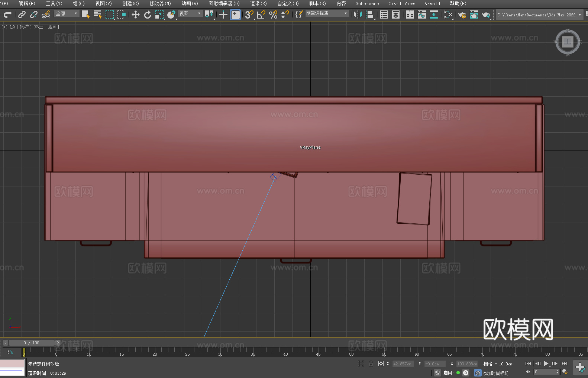
Task: Toggle Spinner Snap button
Action: click(x=285, y=14)
